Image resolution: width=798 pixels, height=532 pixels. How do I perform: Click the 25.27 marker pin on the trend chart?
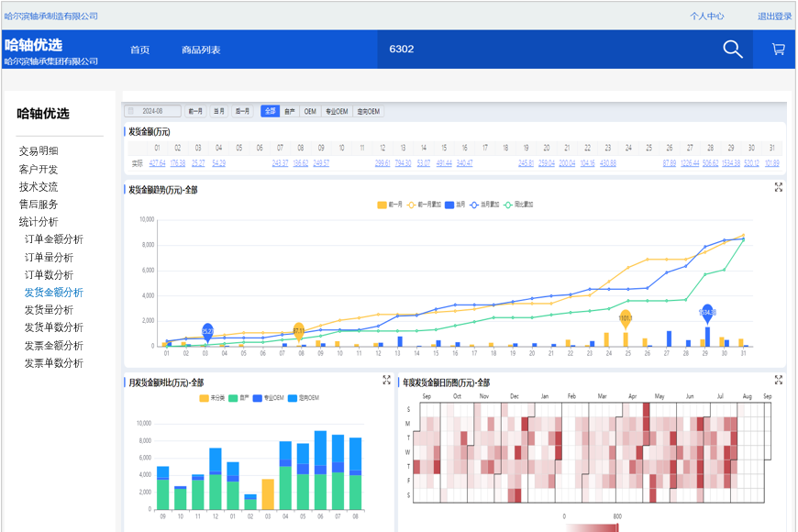(207, 332)
